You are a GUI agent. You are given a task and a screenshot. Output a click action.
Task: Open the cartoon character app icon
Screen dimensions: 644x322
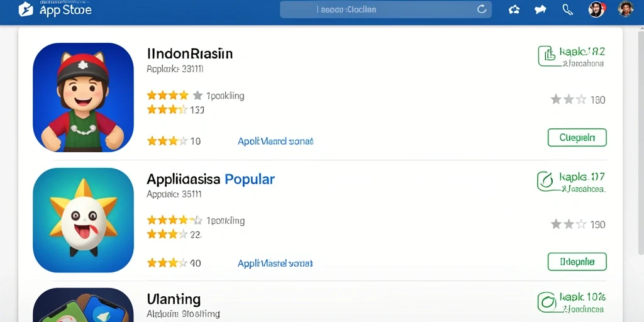coord(83,97)
